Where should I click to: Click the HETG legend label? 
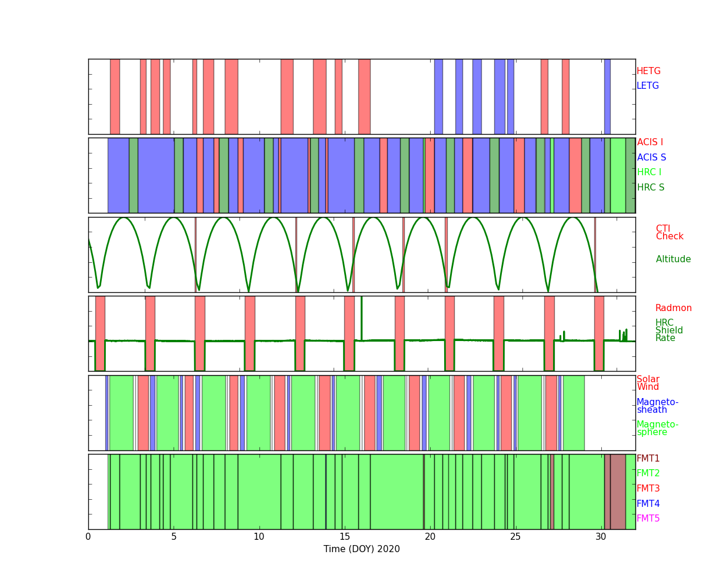pos(648,71)
